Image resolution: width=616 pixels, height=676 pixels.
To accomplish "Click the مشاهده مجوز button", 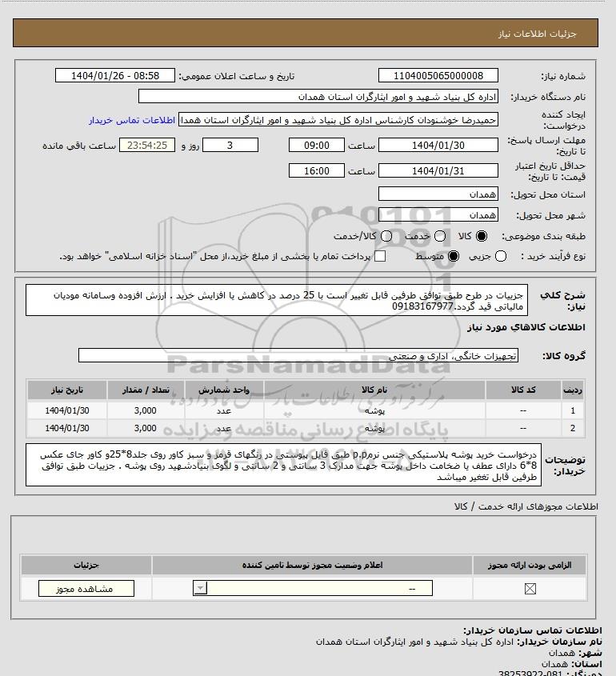I will 86,589.
